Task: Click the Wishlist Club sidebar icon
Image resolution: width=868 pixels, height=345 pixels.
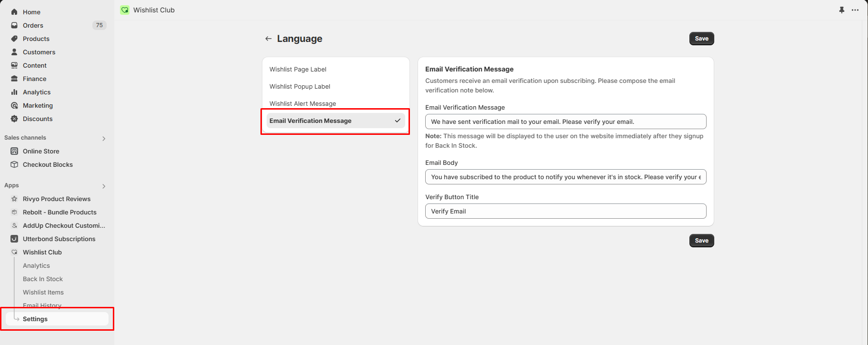Action: click(14, 252)
